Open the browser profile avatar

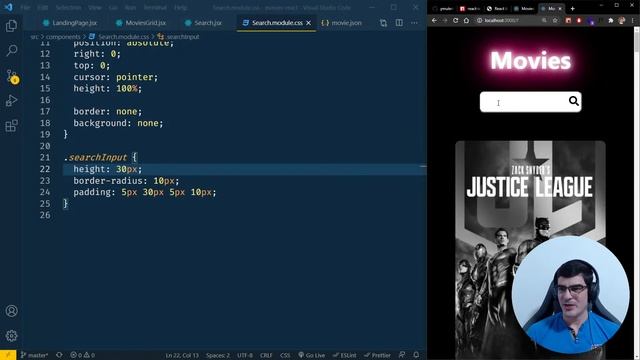[622, 20]
